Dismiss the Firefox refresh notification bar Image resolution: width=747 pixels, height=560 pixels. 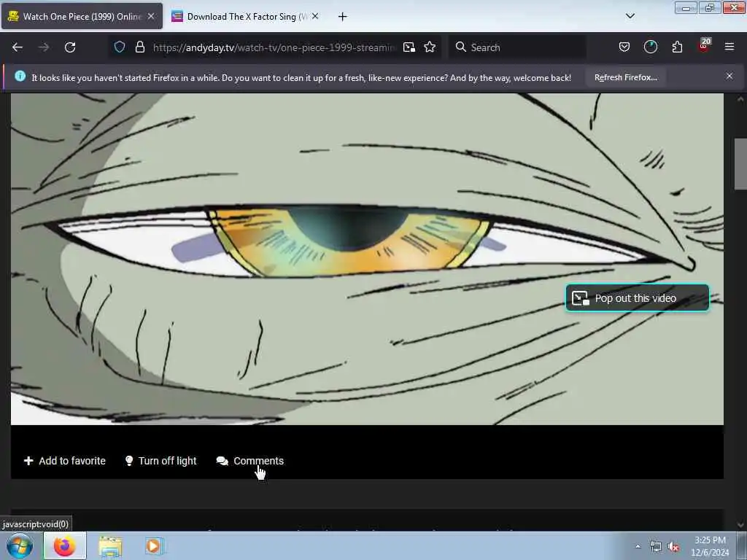pos(729,76)
